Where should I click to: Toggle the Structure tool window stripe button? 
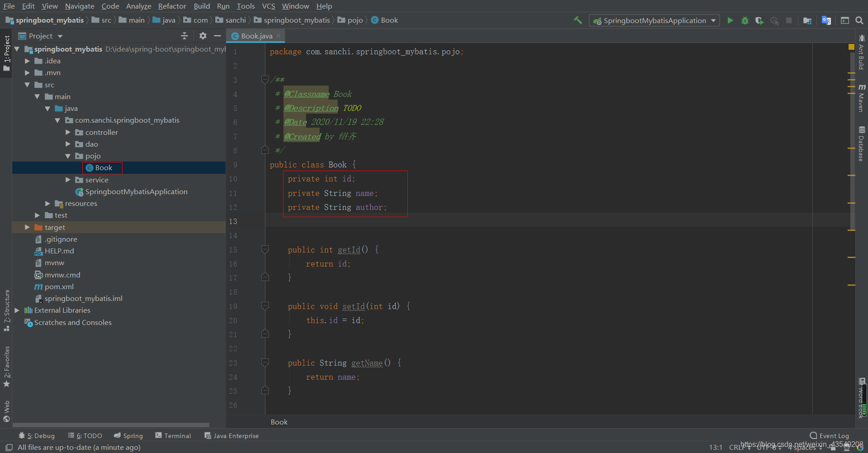coord(6,310)
